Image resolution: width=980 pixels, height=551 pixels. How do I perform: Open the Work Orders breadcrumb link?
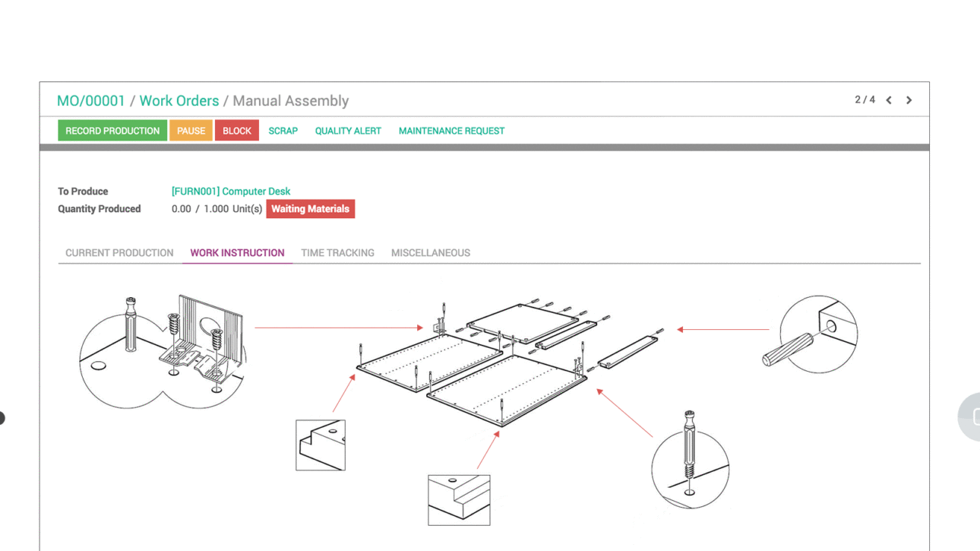[179, 101]
